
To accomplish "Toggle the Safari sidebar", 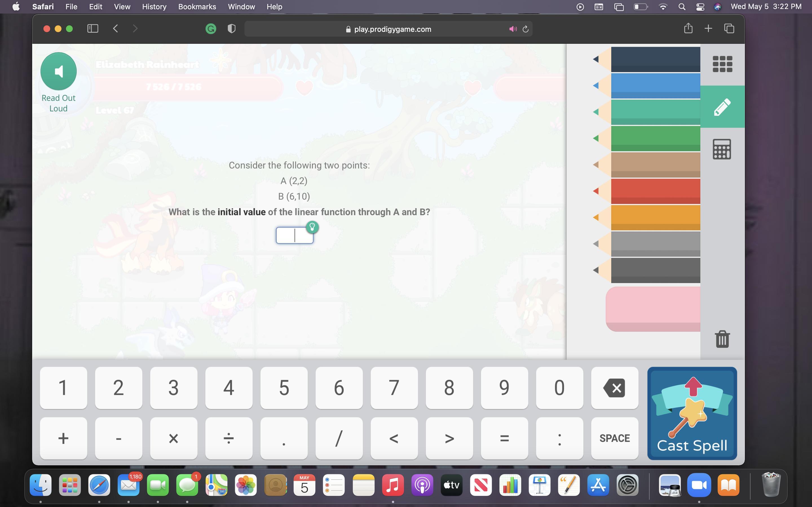I will point(92,29).
